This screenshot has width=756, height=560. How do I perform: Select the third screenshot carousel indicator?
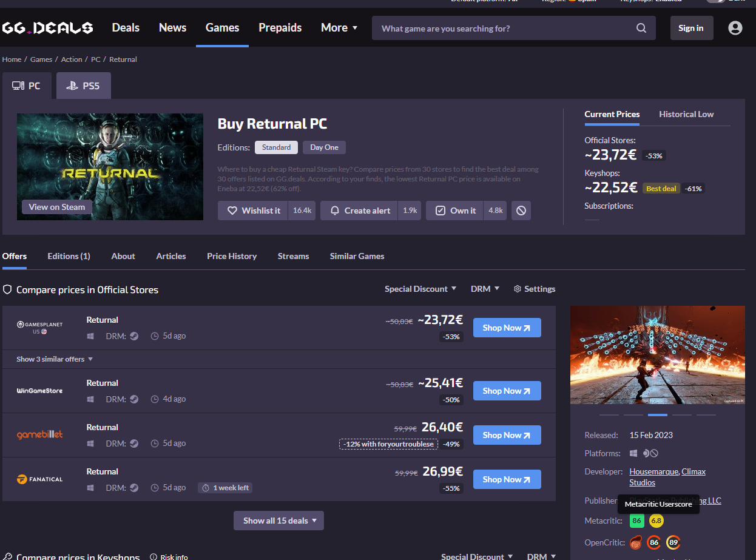tap(657, 415)
